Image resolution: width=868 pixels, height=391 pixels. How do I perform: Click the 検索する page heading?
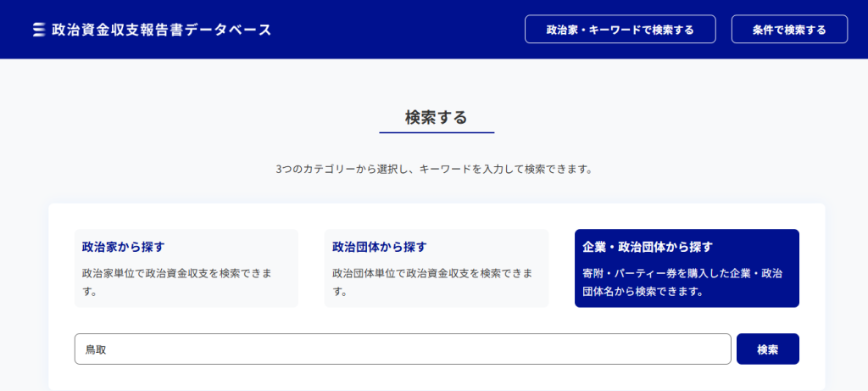436,118
